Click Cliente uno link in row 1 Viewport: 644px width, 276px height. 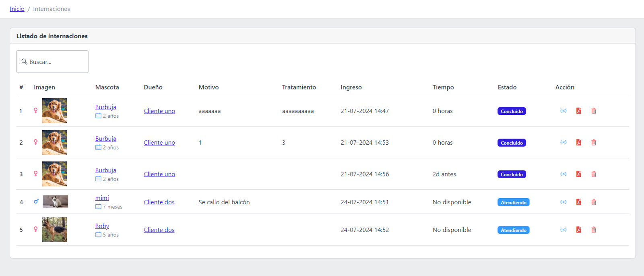pos(159,111)
